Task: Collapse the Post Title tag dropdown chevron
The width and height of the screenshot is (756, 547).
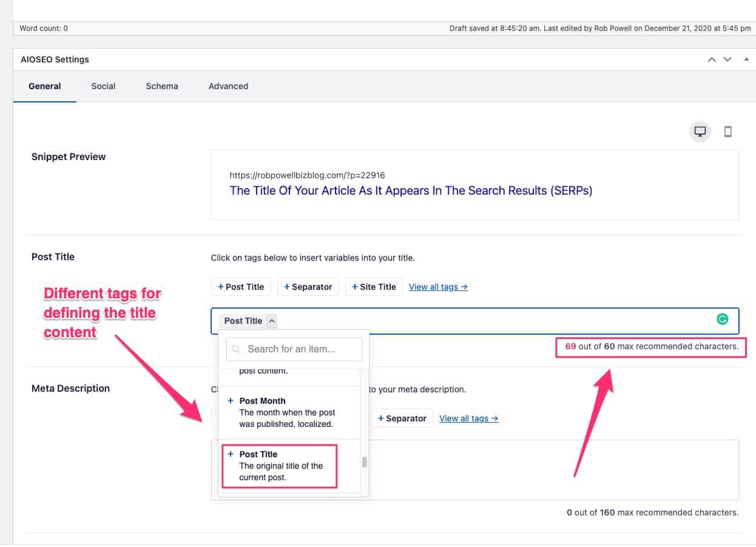Action: pos(272,320)
